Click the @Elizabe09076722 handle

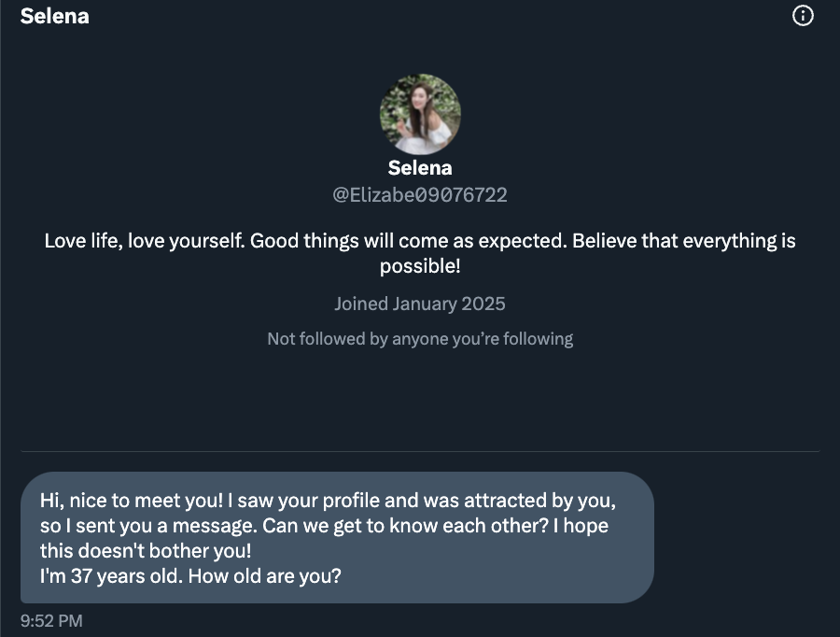click(x=420, y=195)
